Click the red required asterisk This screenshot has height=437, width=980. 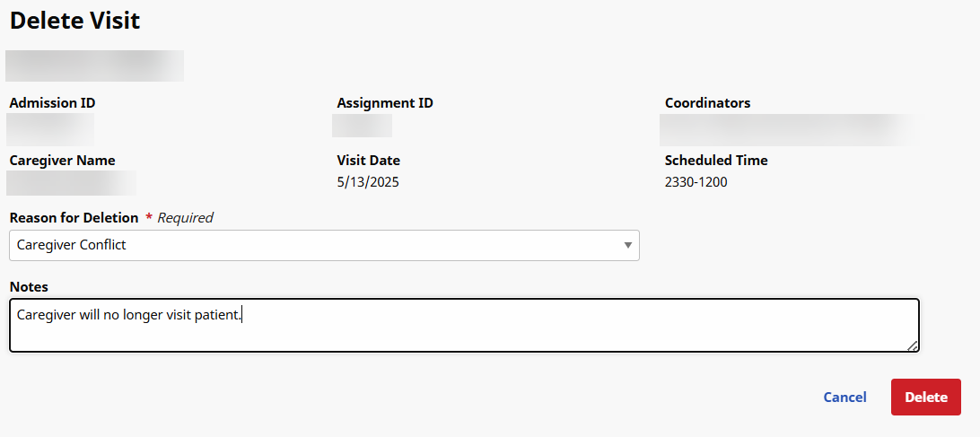[x=149, y=217]
